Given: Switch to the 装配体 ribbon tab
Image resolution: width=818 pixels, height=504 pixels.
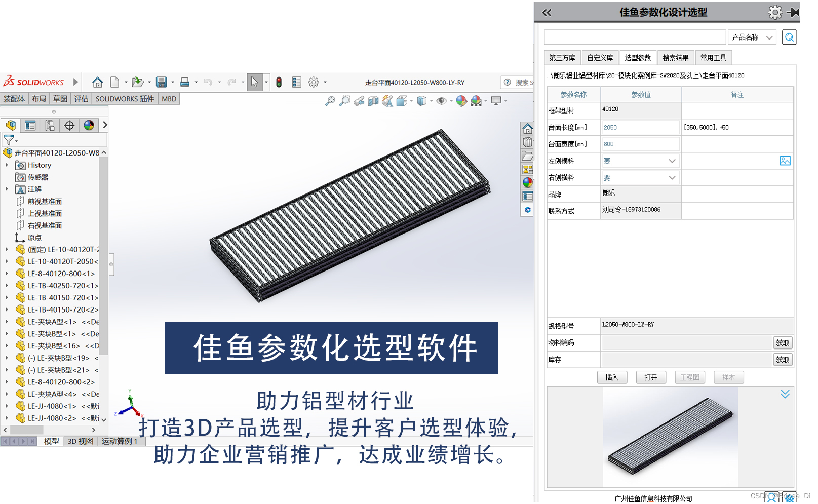Looking at the screenshot, I should click(14, 99).
